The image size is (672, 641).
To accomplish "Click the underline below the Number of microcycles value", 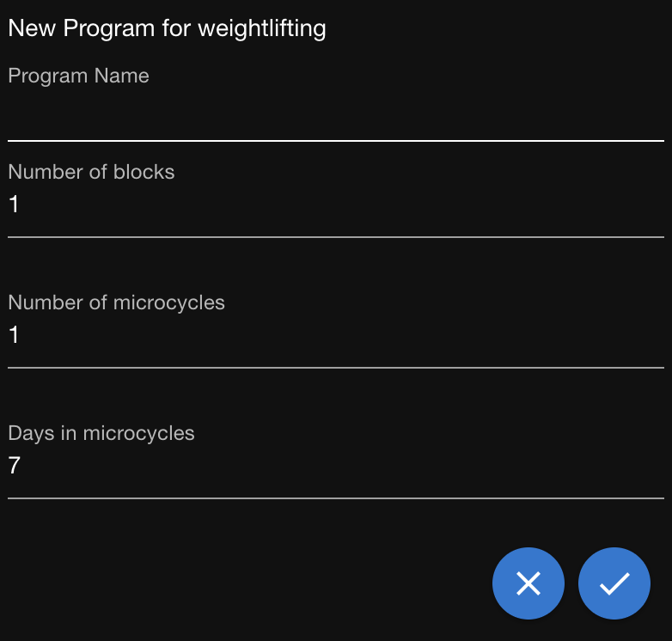I will (x=335, y=367).
